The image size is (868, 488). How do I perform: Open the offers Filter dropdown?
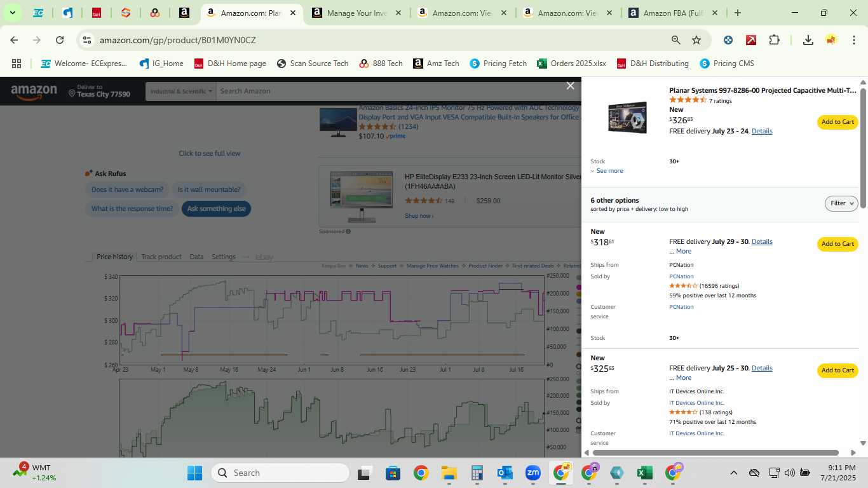841,203
